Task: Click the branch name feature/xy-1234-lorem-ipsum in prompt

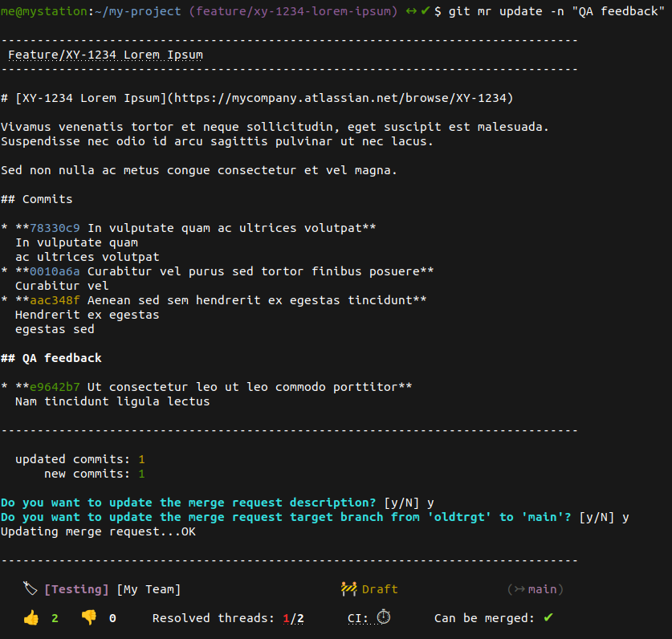Action: (x=294, y=10)
